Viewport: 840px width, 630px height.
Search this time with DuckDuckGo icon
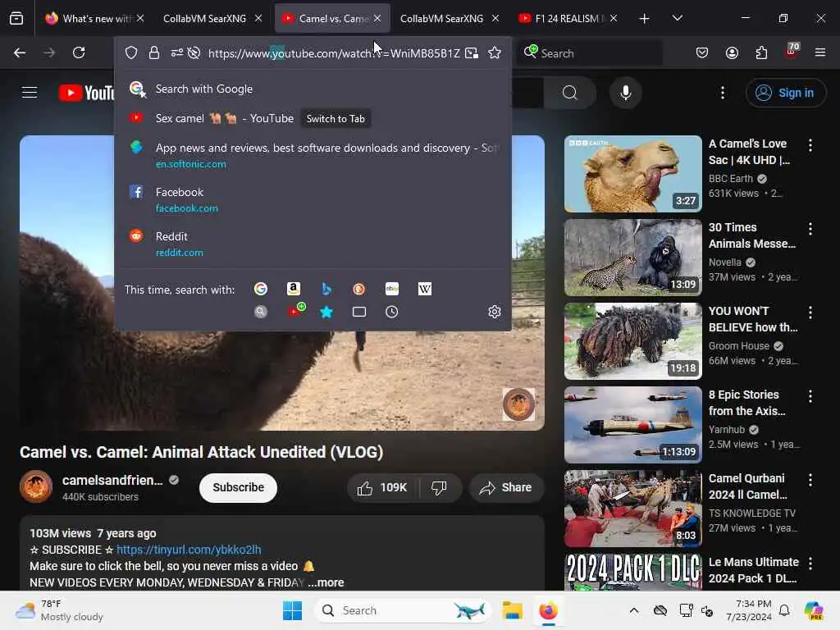coord(359,290)
